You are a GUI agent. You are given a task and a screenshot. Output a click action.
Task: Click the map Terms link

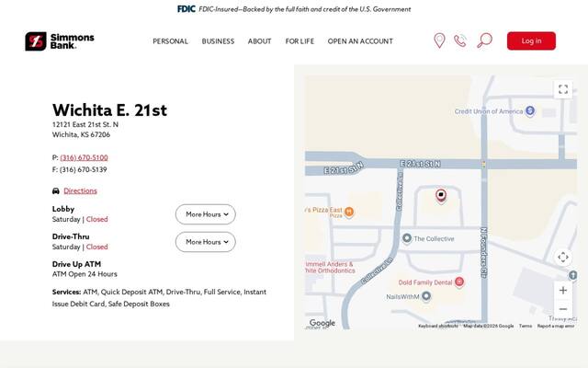pyautogui.click(x=526, y=326)
